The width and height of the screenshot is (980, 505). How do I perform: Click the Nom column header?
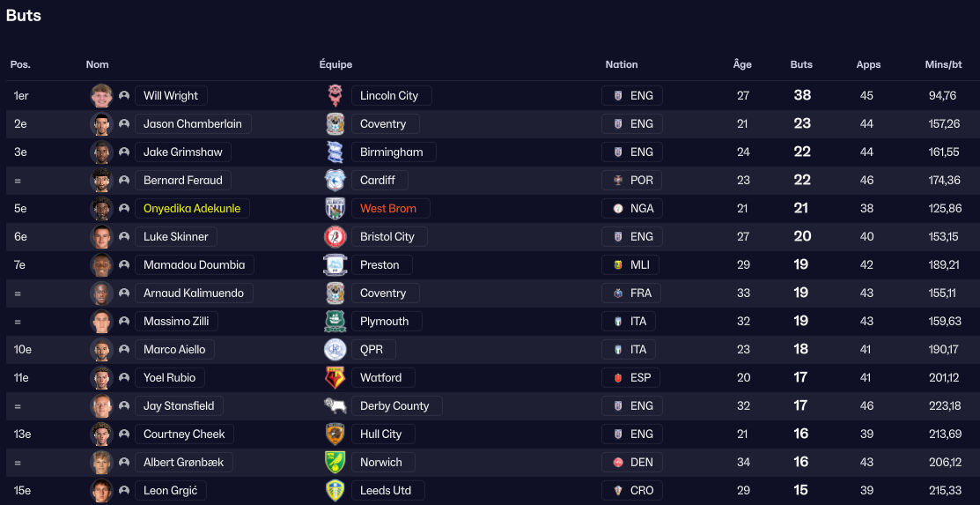click(x=97, y=64)
